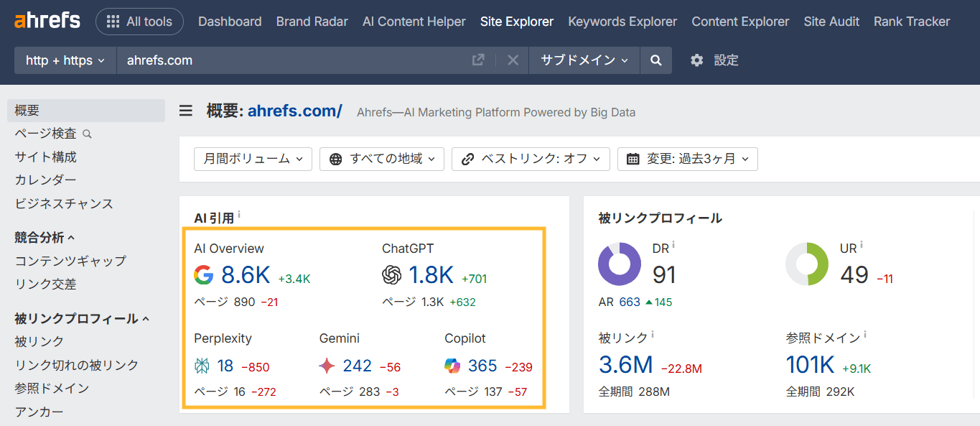Open the サブドメイン dropdown

583,60
